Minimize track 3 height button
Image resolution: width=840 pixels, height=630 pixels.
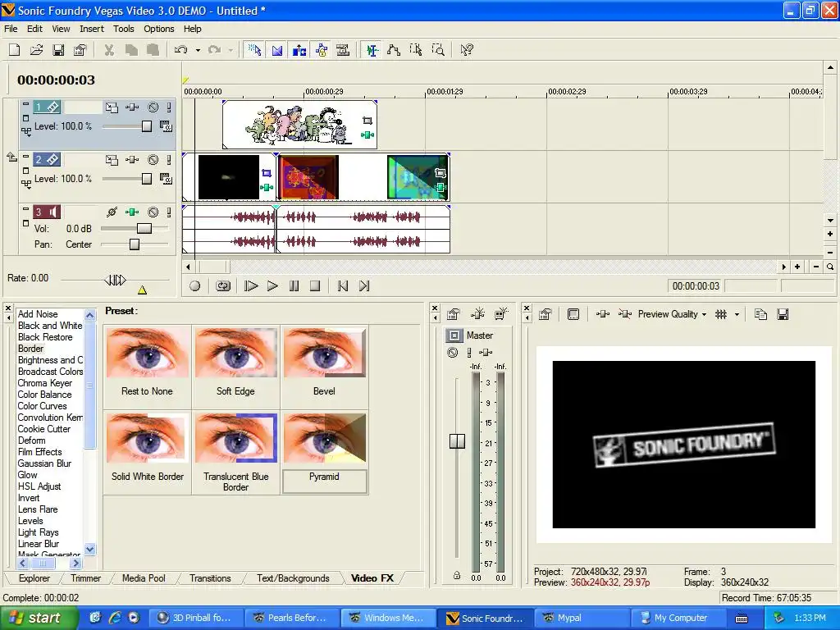click(x=25, y=209)
